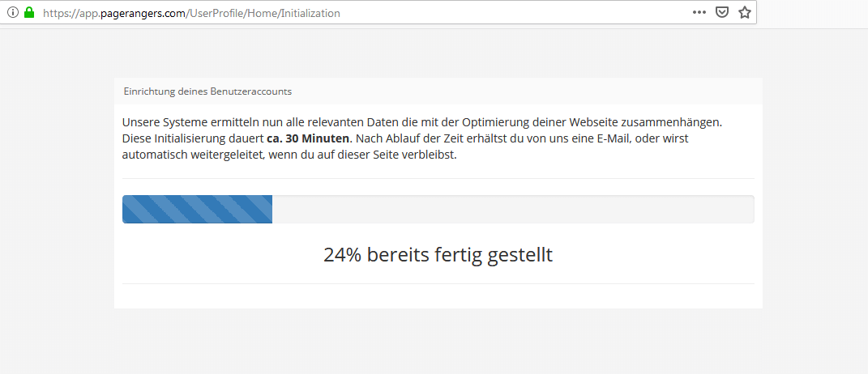Save the page to Pocket
Image resolution: width=868 pixels, height=374 pixels.
coord(722,12)
